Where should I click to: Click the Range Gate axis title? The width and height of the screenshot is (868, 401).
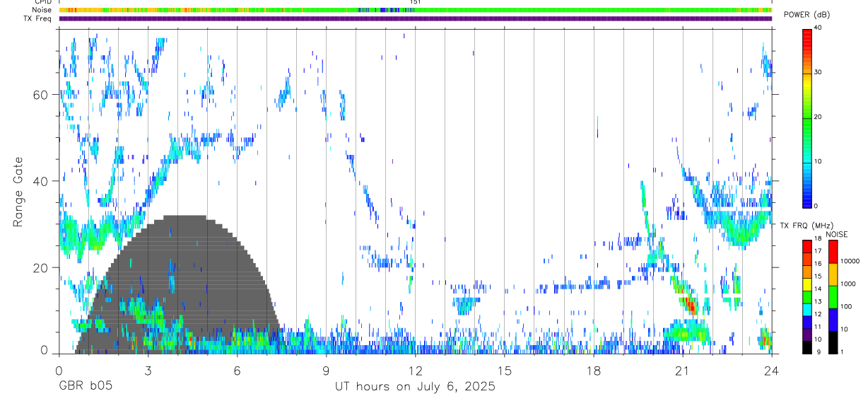point(18,192)
